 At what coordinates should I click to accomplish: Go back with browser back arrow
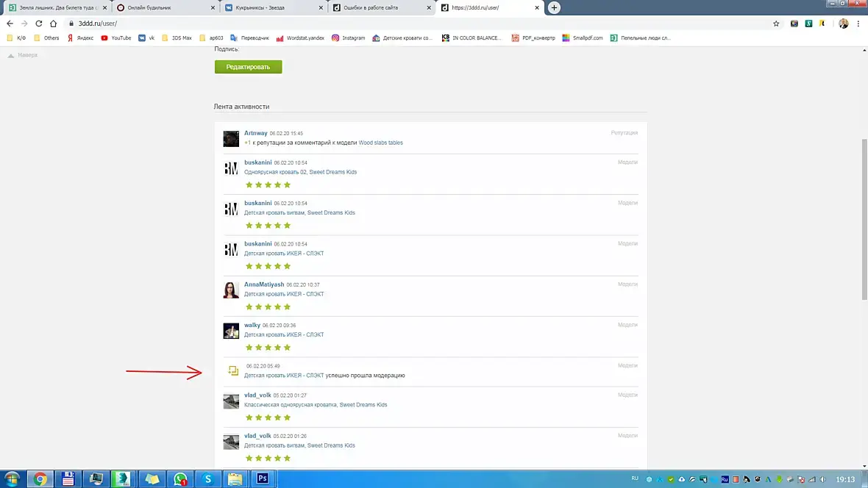click(10, 24)
